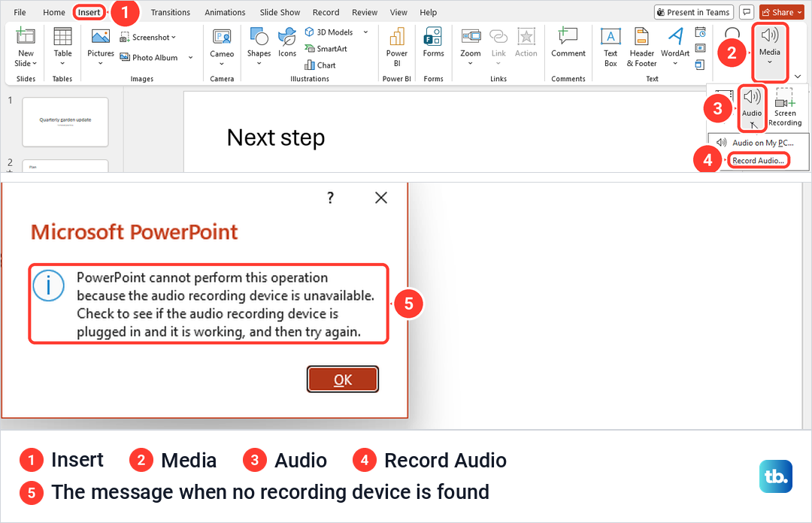Click the Photo Album command

tap(149, 57)
